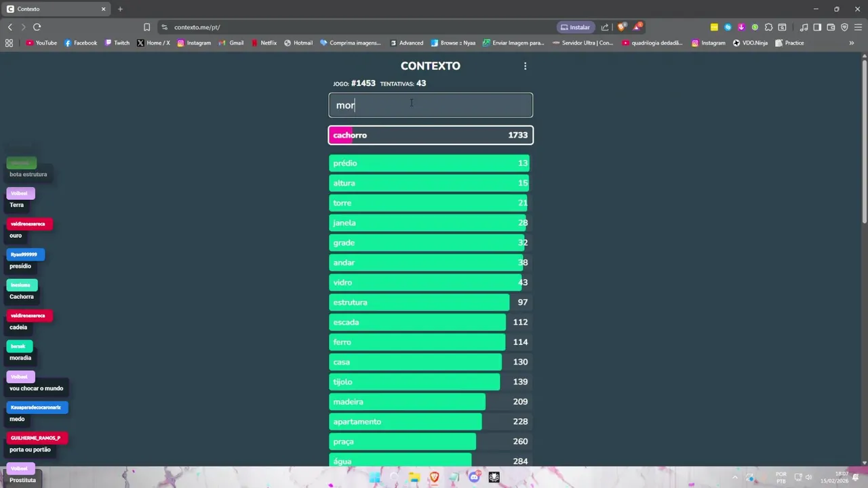Click the 'casa' guess bar
868x488 pixels.
click(x=429, y=362)
